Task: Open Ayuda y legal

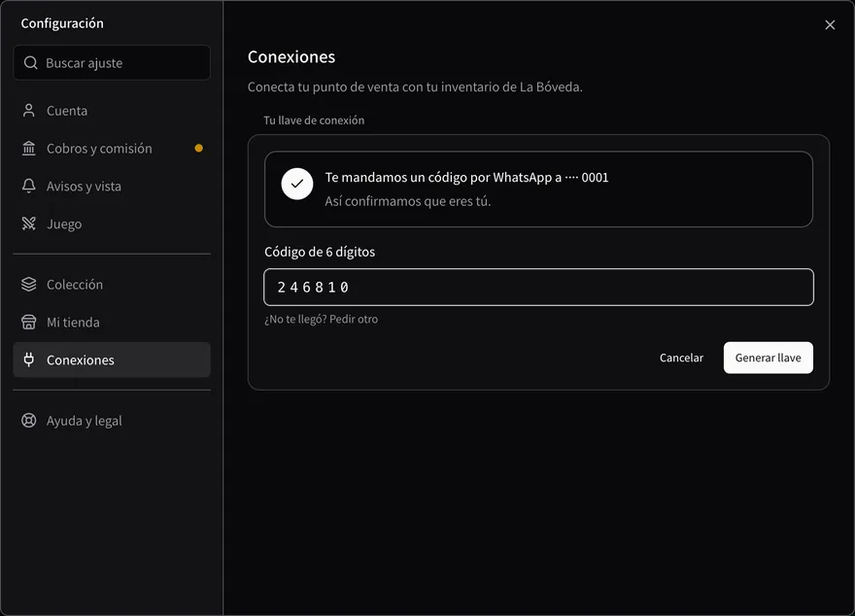Action: coord(112,421)
